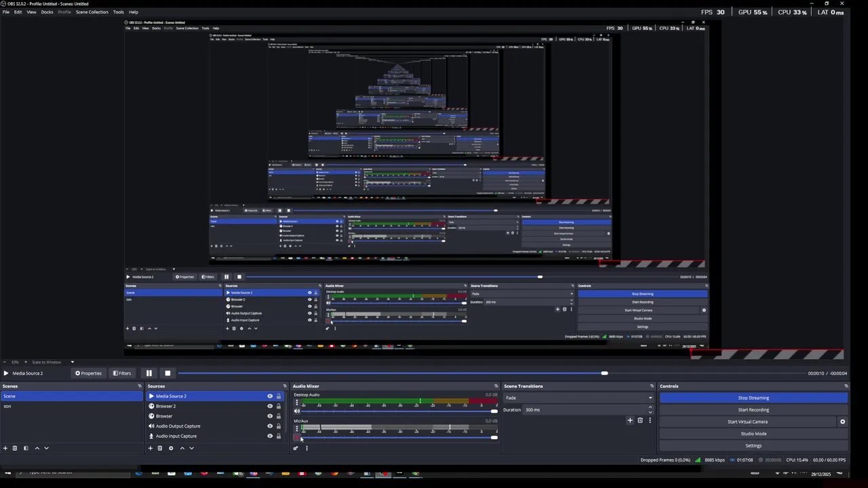868x488 pixels.
Task: Click Start Virtual Camera button
Action: tap(747, 422)
